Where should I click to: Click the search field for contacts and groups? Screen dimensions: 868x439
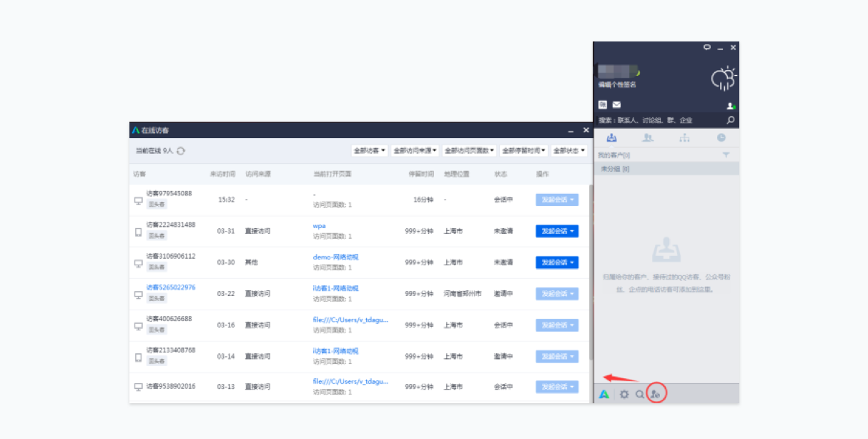coord(659,120)
